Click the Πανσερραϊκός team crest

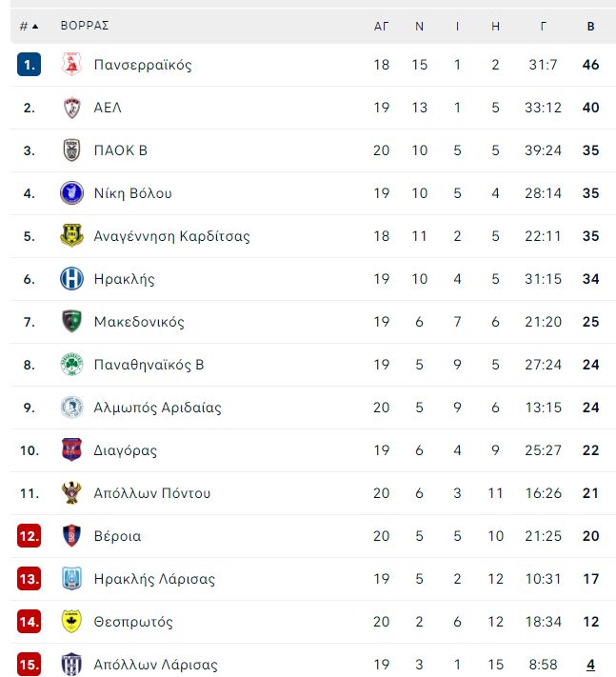71,65
